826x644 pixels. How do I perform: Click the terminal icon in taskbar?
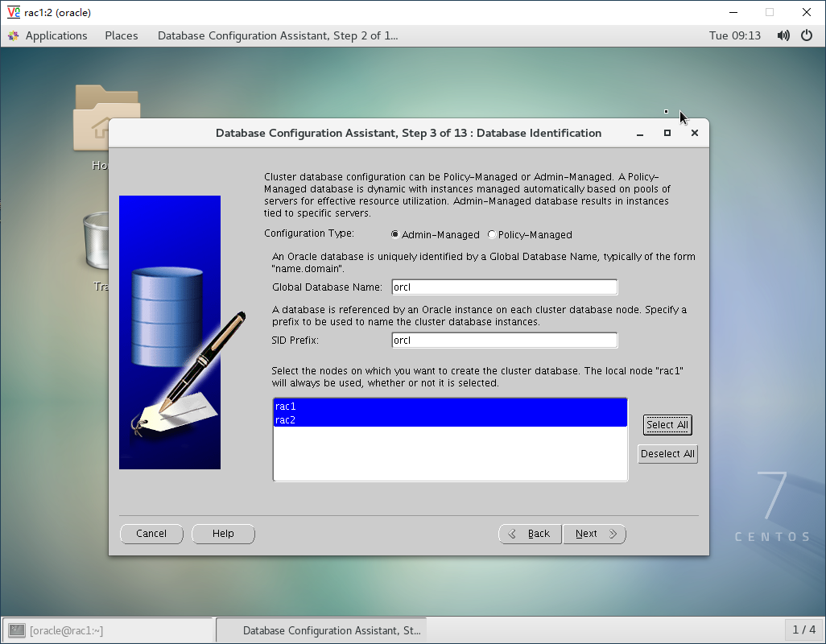point(17,630)
